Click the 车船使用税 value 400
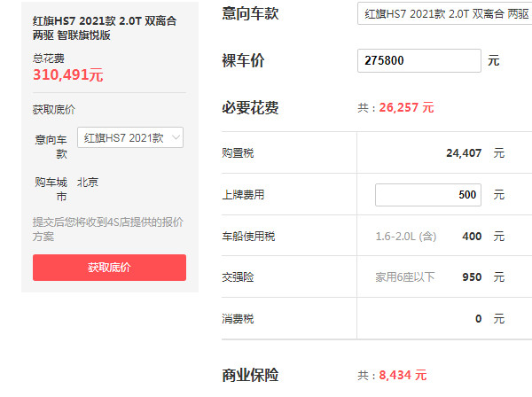532x397 pixels. point(472,237)
